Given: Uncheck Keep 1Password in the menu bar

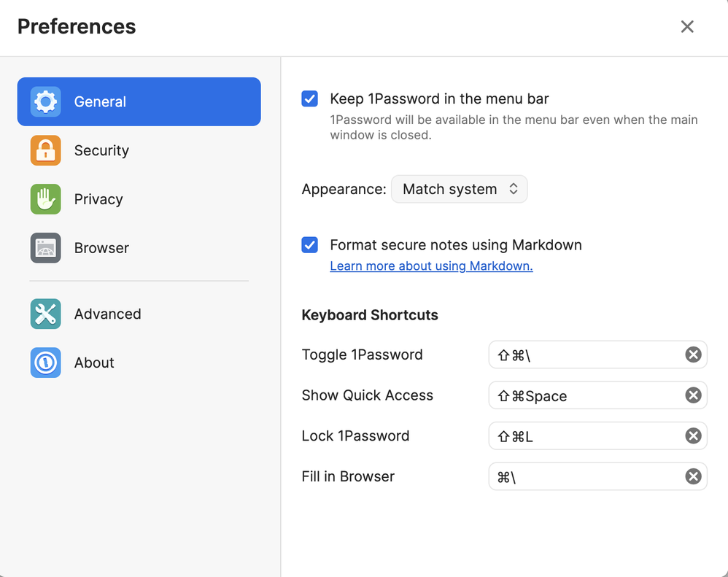Looking at the screenshot, I should pyautogui.click(x=310, y=99).
